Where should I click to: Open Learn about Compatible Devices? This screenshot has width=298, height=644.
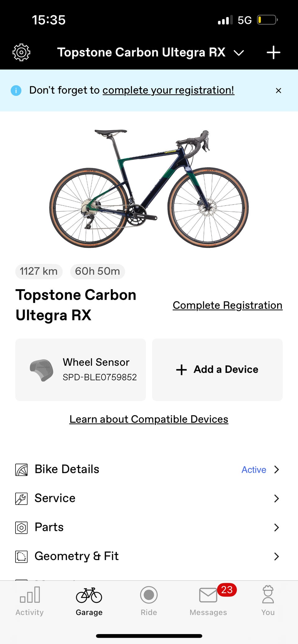click(149, 419)
